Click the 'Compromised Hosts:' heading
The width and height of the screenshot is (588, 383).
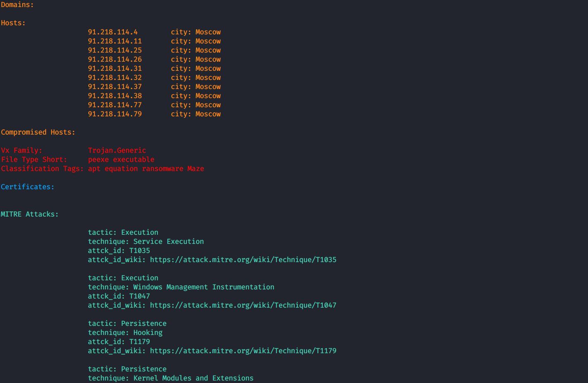38,132
